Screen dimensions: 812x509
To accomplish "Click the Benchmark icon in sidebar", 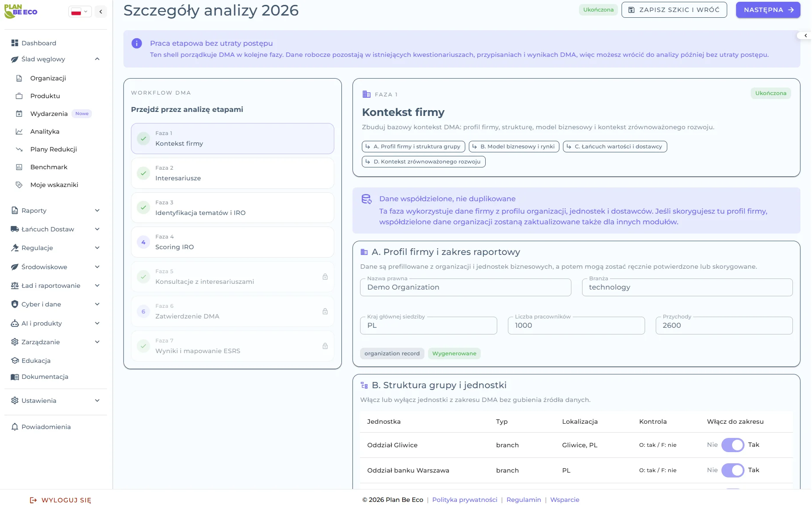I will click(19, 167).
